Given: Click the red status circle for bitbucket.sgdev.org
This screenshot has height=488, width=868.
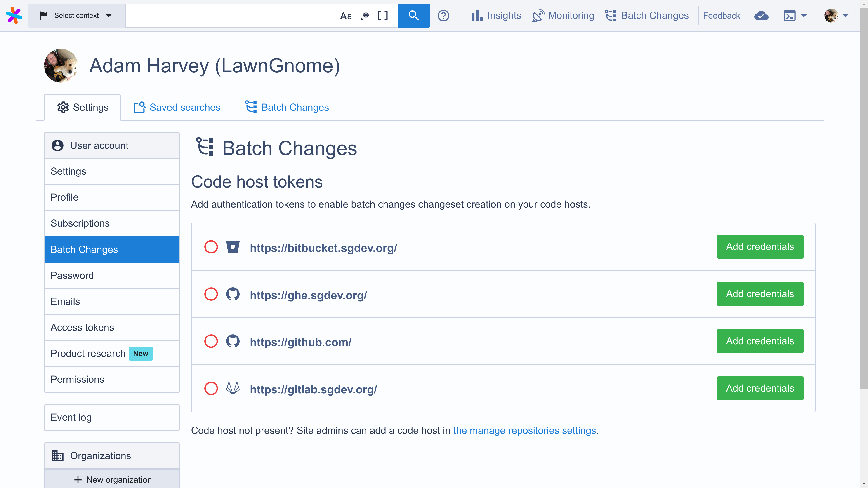Looking at the screenshot, I should [x=211, y=247].
